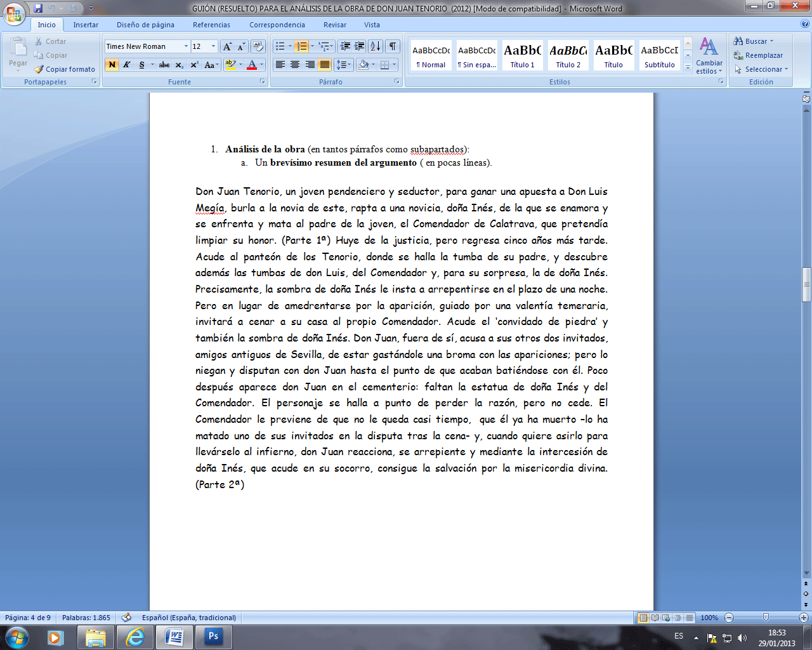Image resolution: width=812 pixels, height=650 pixels.
Task: Switch to Referencias tab
Action: 212,25
